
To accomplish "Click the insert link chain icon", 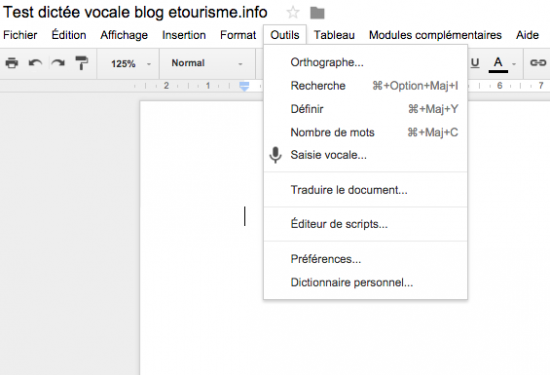I will click(x=538, y=63).
